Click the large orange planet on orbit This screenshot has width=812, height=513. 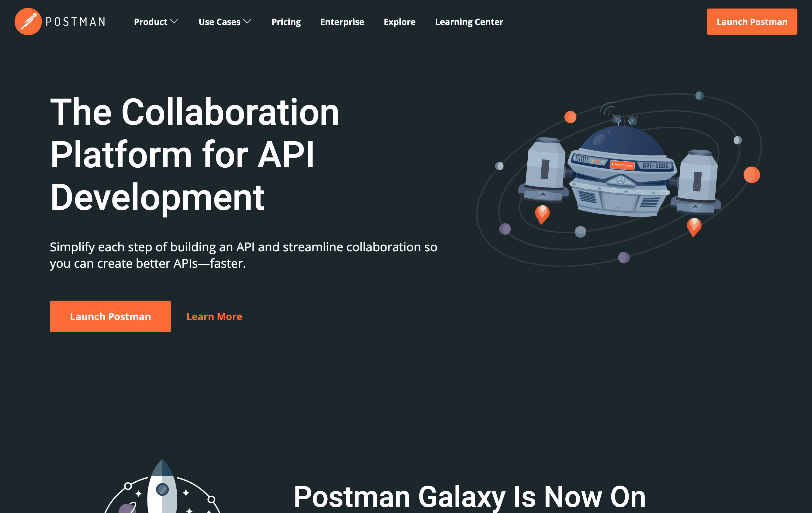(x=751, y=175)
